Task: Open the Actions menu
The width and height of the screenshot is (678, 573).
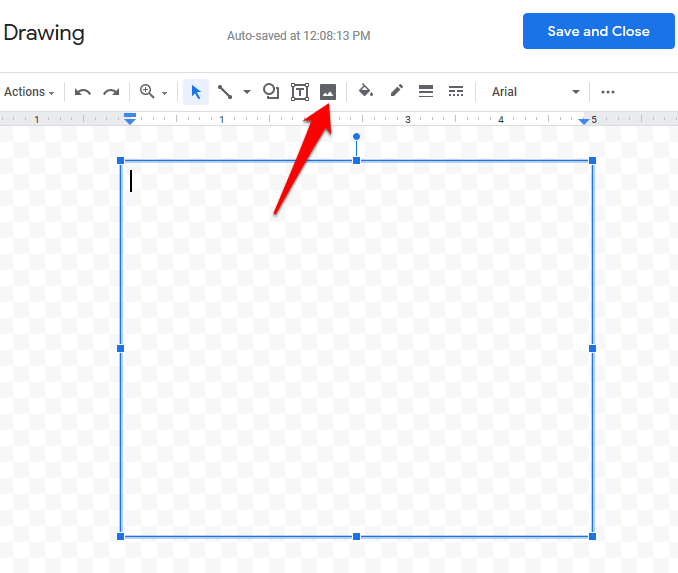Action: [x=29, y=92]
